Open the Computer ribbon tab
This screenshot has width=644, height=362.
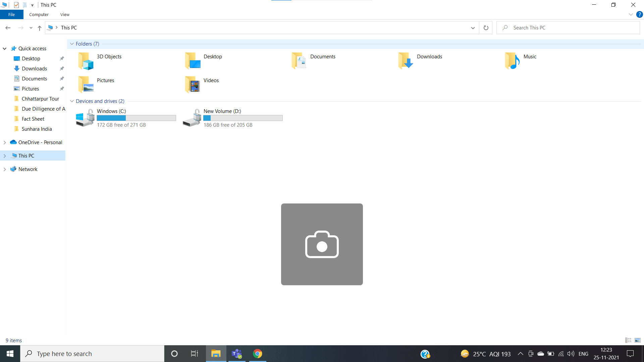tap(39, 14)
